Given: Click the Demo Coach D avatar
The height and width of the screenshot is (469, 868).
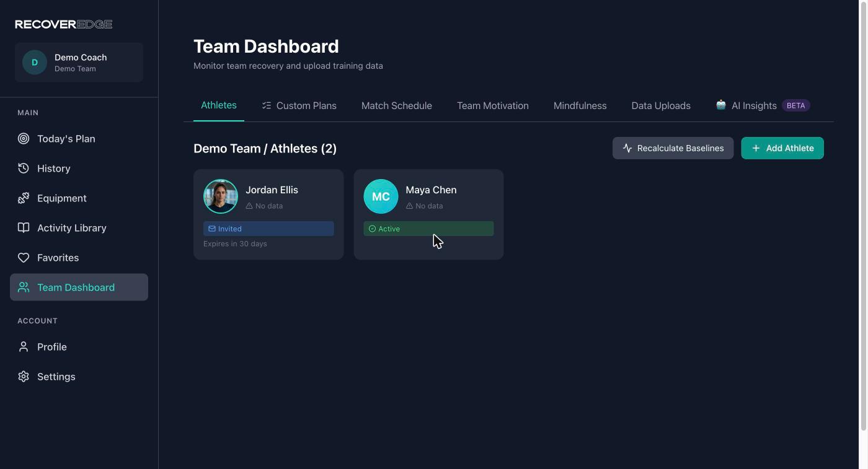Looking at the screenshot, I should pyautogui.click(x=35, y=63).
